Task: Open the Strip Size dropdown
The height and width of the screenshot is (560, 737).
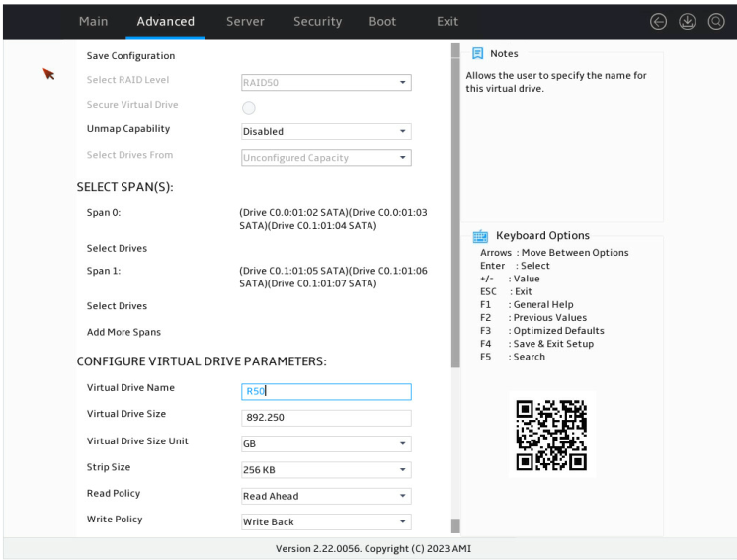Action: point(326,470)
